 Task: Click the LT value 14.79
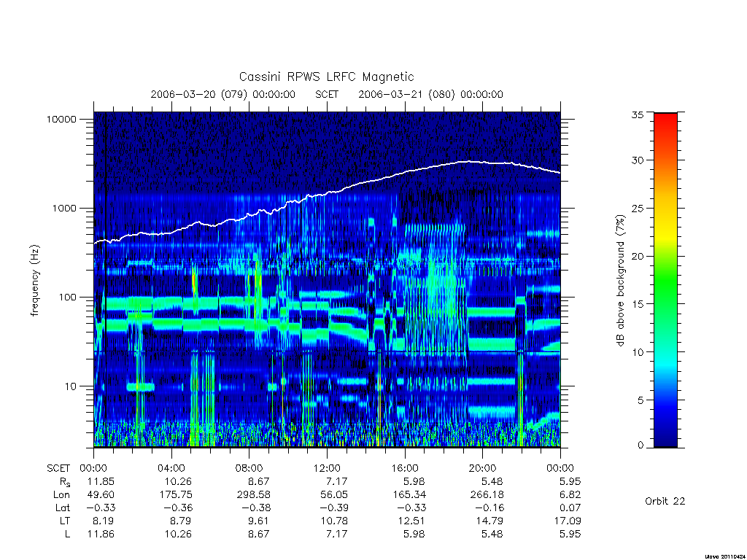point(489,521)
